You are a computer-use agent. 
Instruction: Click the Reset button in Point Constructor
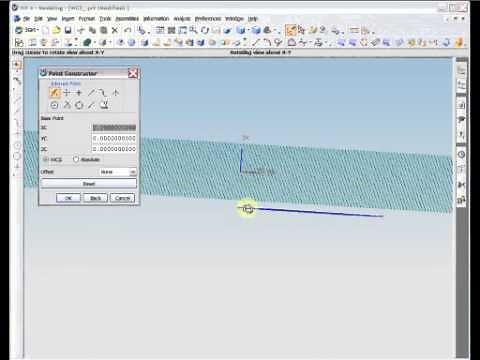click(x=89, y=184)
